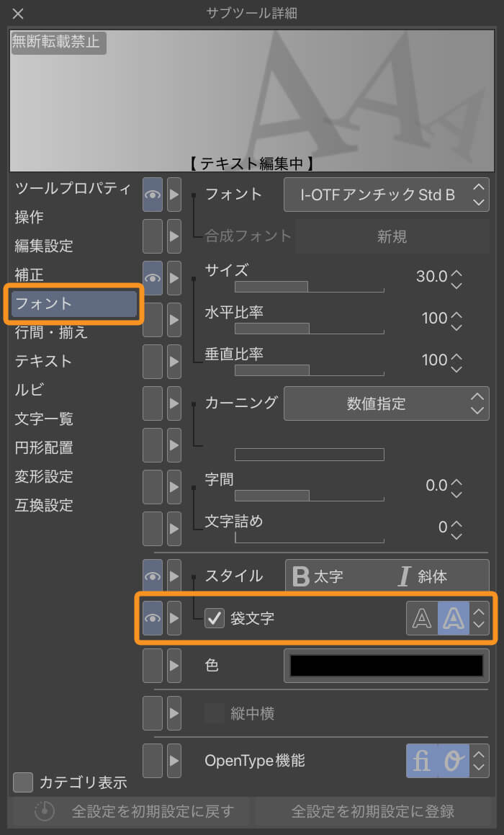Toggle visibility box for 縦中横 row

click(x=153, y=713)
